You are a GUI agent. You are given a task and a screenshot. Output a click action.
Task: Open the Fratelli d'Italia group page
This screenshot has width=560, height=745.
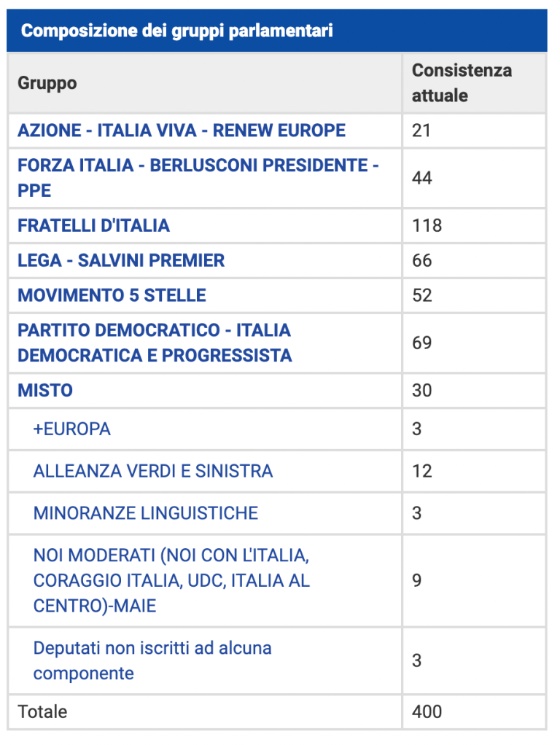(93, 225)
